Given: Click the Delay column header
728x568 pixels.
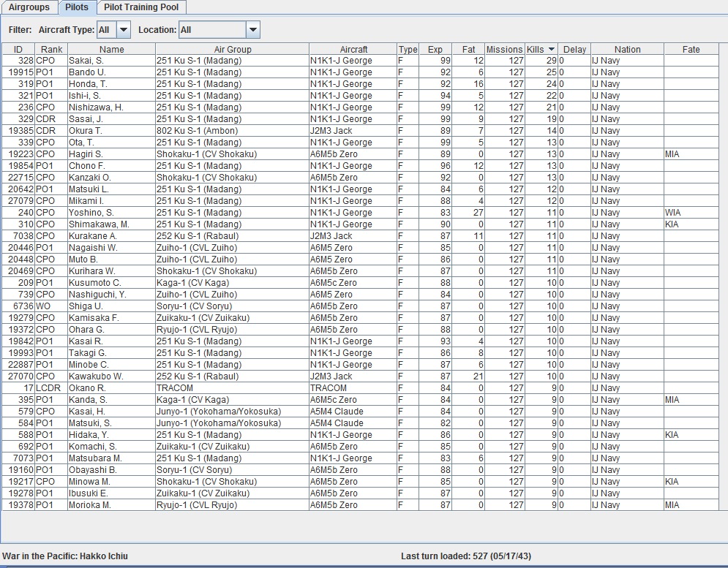Looking at the screenshot, I should [x=574, y=49].
